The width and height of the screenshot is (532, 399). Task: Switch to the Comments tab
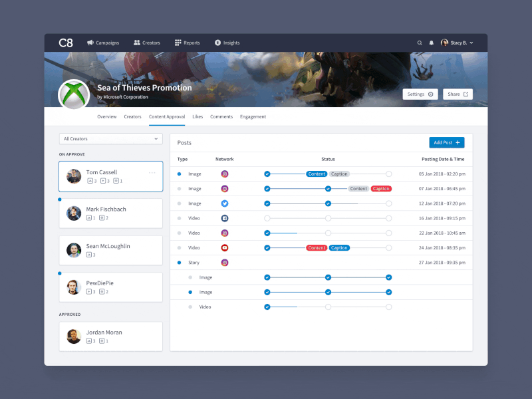[x=221, y=117]
